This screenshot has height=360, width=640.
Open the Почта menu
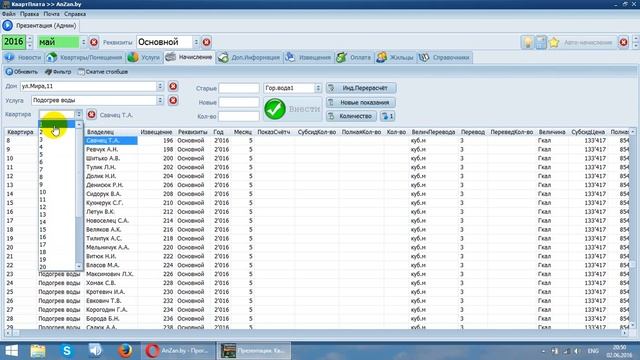click(x=51, y=14)
